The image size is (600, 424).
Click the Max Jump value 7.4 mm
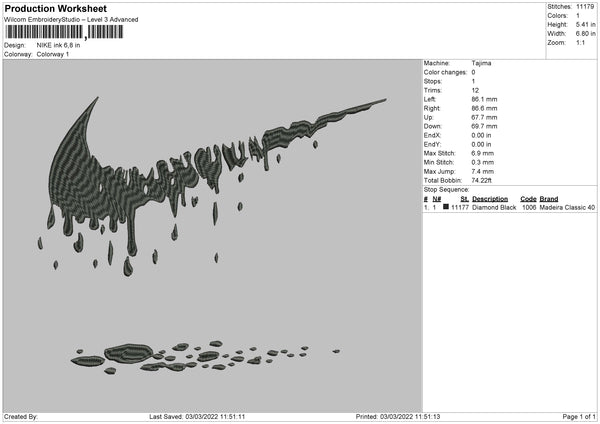click(483, 171)
